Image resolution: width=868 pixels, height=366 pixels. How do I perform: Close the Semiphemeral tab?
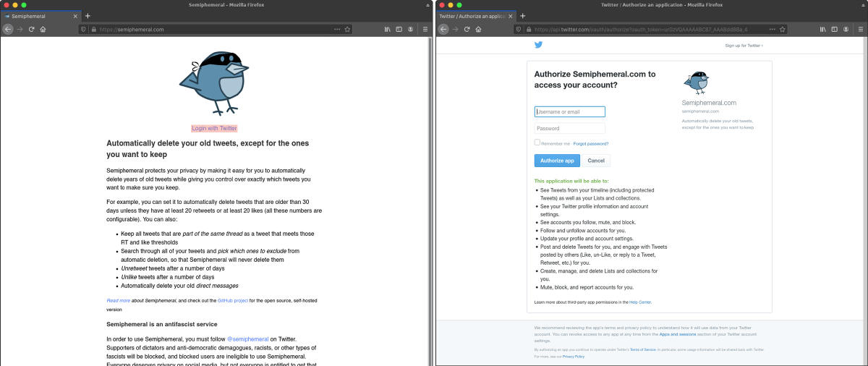75,15
